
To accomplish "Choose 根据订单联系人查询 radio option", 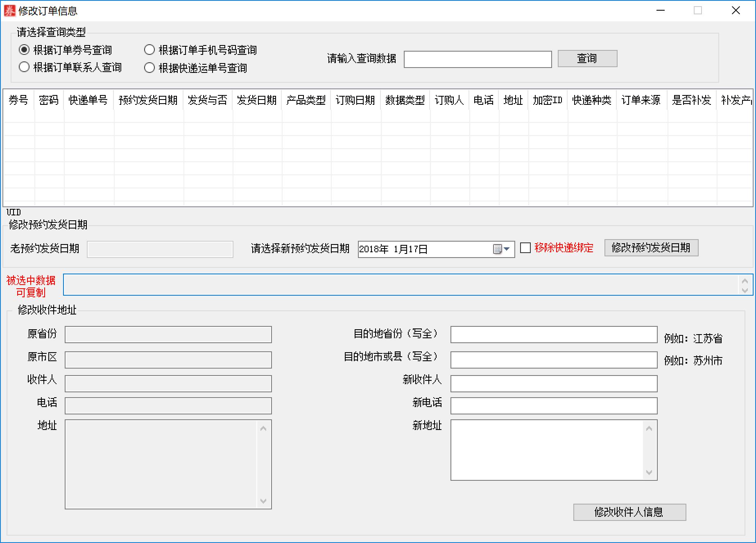I will tap(25, 67).
